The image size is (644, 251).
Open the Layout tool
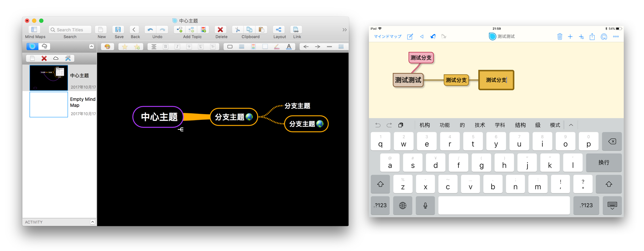279,30
